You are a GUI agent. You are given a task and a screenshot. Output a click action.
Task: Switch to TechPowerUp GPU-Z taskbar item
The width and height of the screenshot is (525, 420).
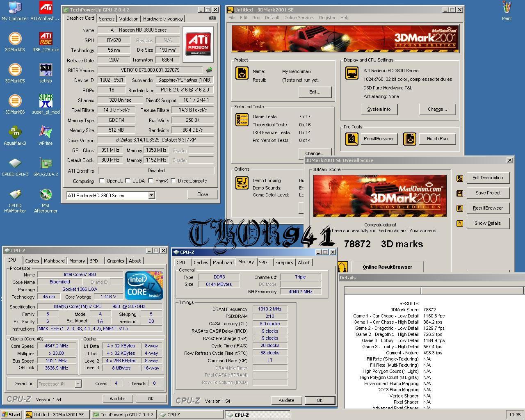(x=124, y=415)
